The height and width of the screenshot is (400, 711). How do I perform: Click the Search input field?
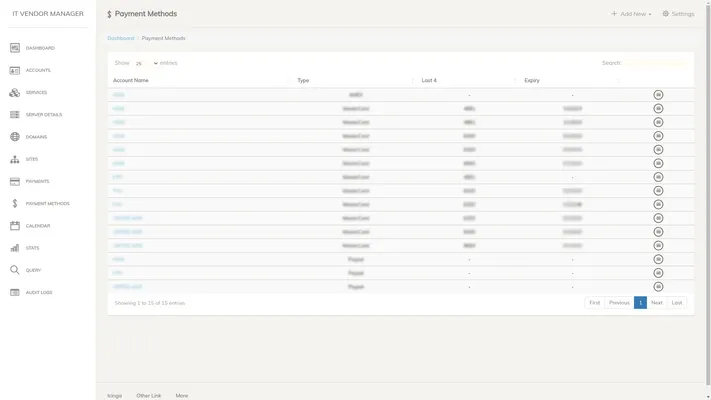click(656, 63)
